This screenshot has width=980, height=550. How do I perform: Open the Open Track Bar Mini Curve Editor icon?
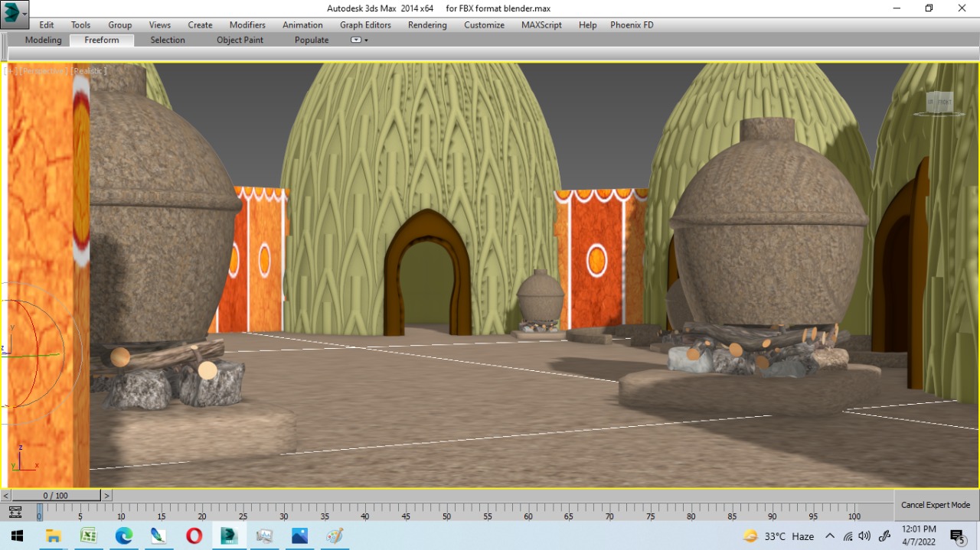15,513
